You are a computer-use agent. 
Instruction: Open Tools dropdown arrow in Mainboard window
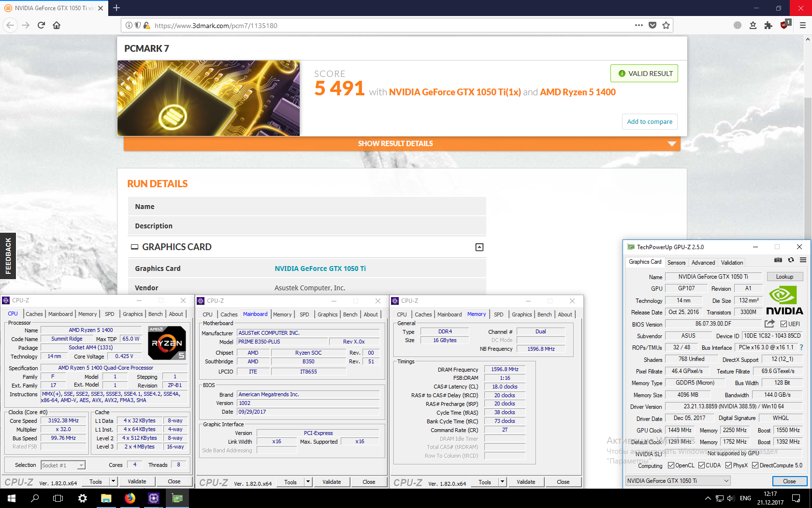click(308, 482)
